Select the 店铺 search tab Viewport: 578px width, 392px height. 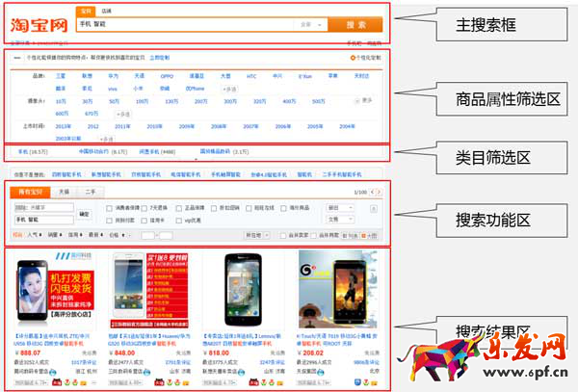(x=106, y=11)
